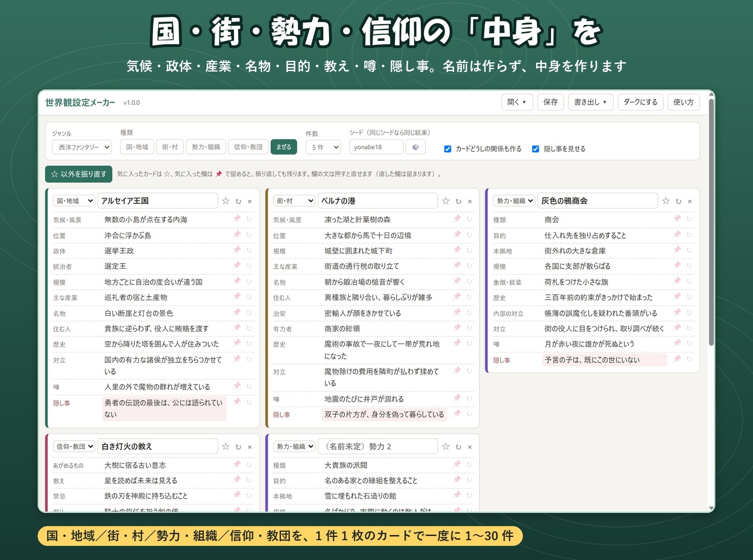Open the 件数 dropdown showing 5 件
The image size is (753, 560).
coord(323,147)
